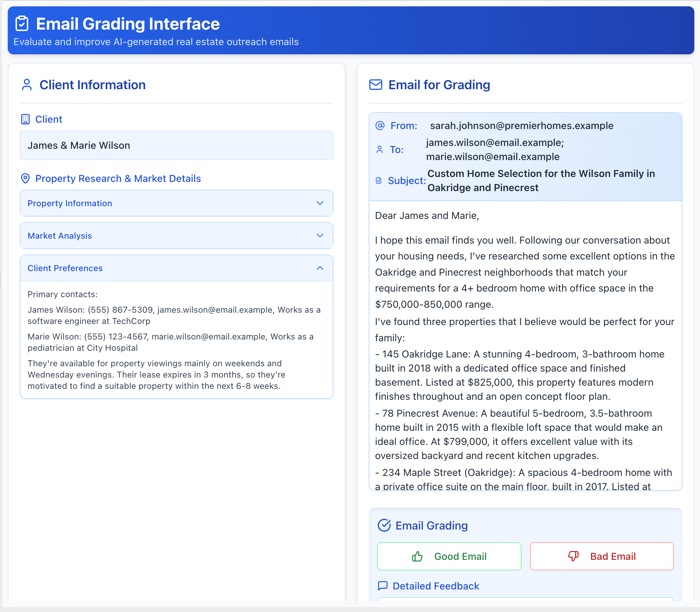Screen dimensions: 700x612
Task: Click the email subject line text
Action: coord(541,180)
